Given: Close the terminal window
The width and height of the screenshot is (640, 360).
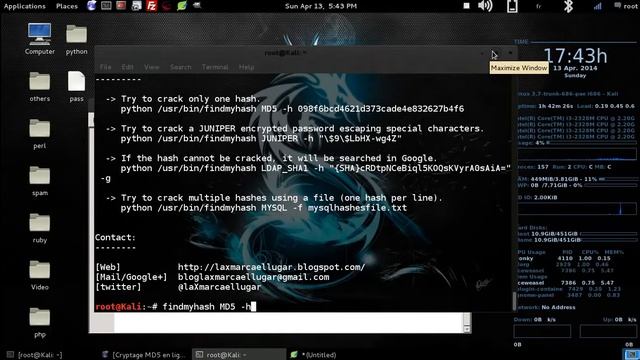Looking at the screenshot, I should (x=510, y=53).
